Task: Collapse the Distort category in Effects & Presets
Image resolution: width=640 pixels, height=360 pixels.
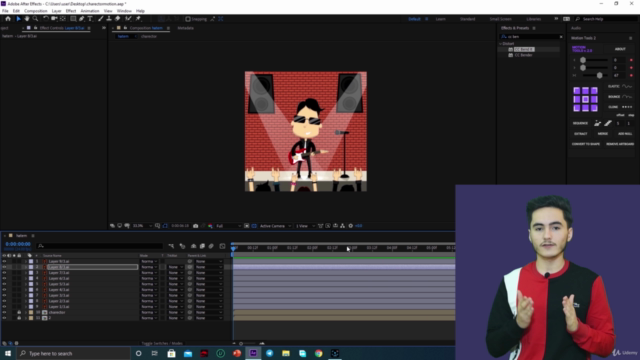Action: [x=501, y=44]
